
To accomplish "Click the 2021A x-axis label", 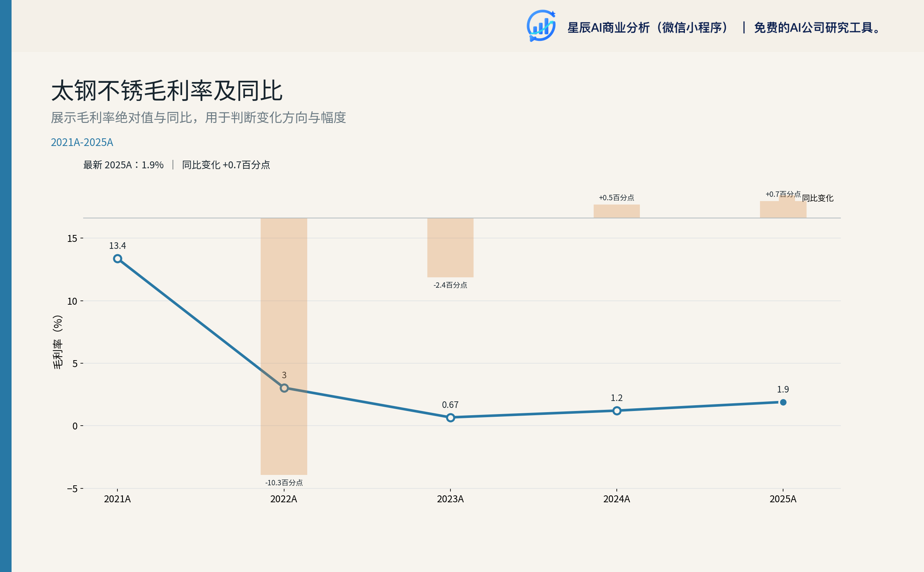I will pos(117,499).
